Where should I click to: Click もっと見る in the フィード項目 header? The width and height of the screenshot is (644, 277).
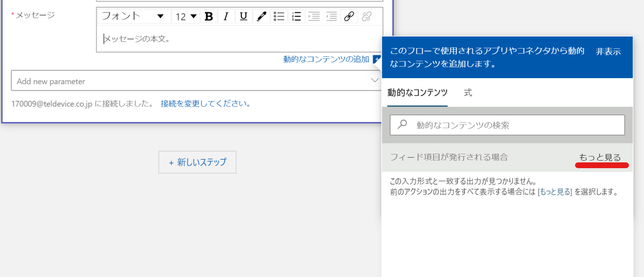coord(600,157)
